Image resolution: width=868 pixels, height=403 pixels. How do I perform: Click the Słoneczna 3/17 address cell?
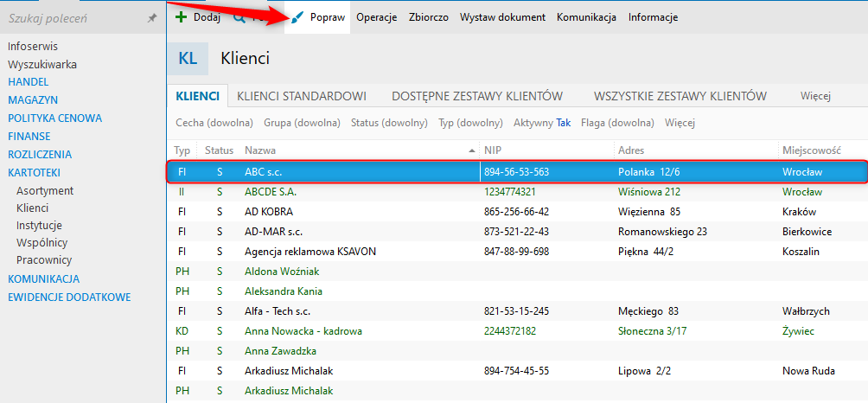tap(652, 331)
